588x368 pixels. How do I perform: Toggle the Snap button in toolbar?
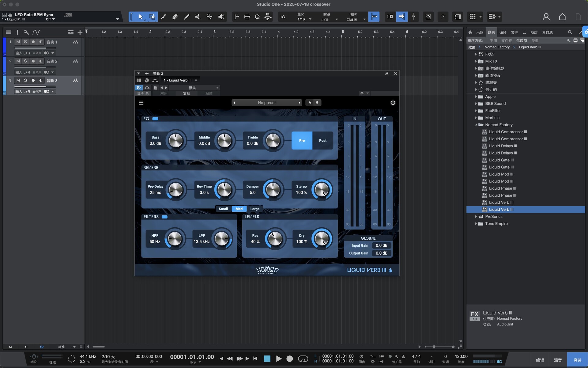click(x=374, y=17)
